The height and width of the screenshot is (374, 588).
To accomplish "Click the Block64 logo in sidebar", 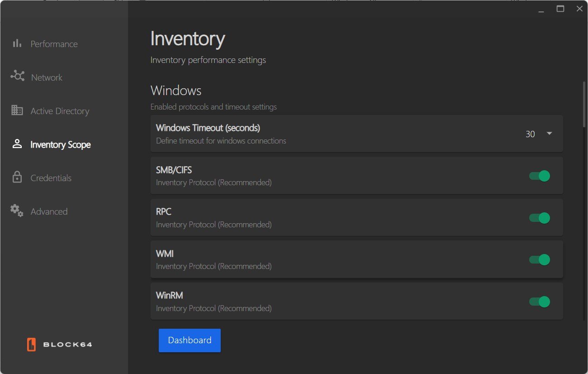I will coord(59,345).
